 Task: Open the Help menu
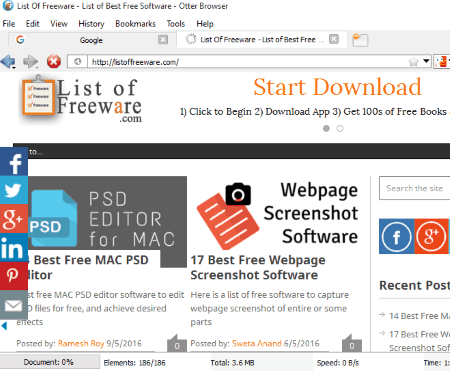pos(205,24)
